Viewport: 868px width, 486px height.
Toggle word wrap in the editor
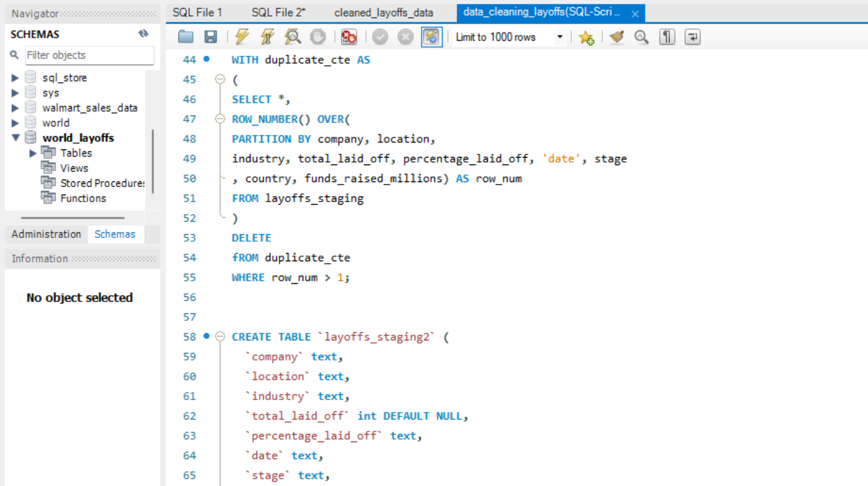click(x=692, y=37)
